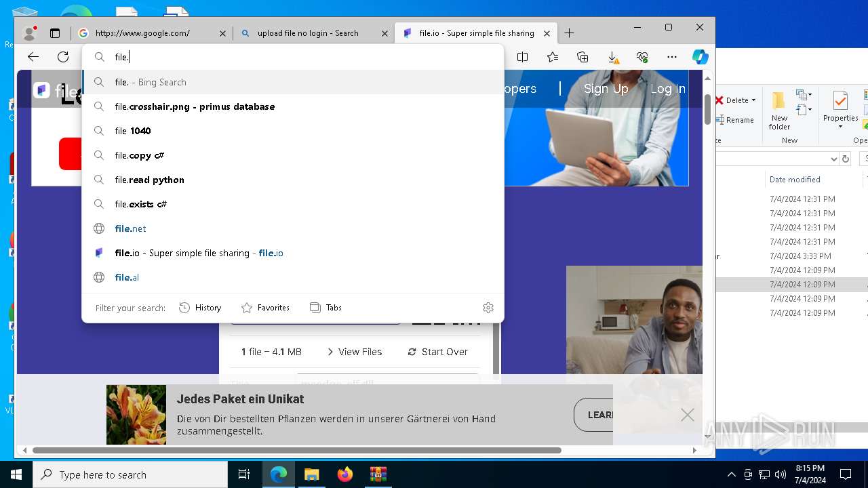This screenshot has height=488, width=868.
Task: Select 'file 1040' suggestion
Action: click(293, 131)
